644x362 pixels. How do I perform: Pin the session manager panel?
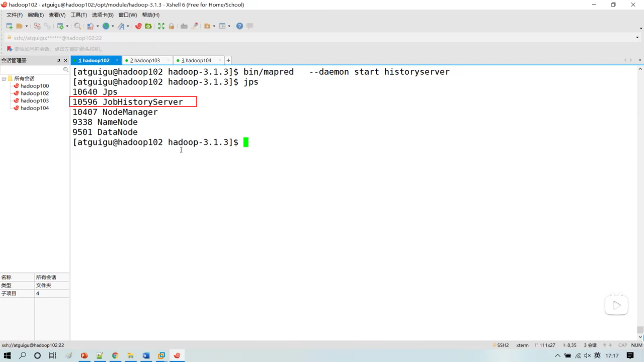point(59,60)
